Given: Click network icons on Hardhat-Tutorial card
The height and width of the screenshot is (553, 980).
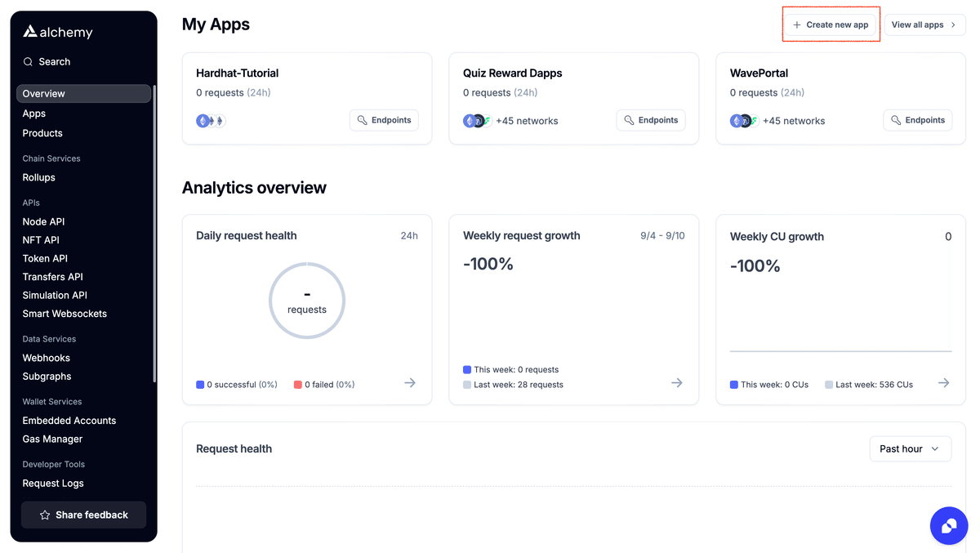Looking at the screenshot, I should [x=210, y=121].
